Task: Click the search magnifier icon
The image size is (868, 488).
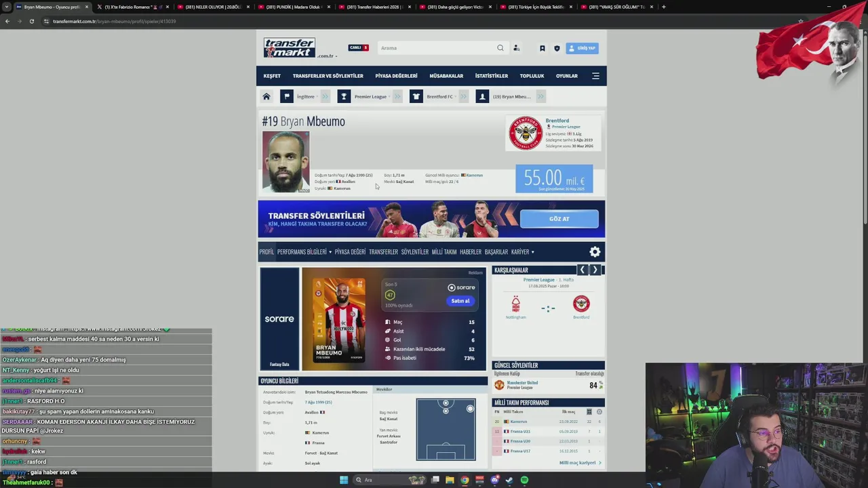Action: (x=500, y=48)
